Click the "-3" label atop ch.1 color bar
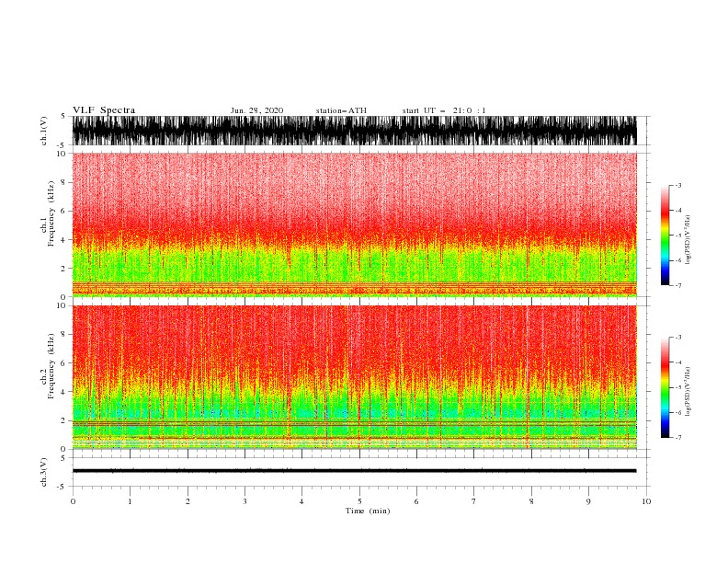Viewport: 728px width, 563px height. pyautogui.click(x=677, y=185)
